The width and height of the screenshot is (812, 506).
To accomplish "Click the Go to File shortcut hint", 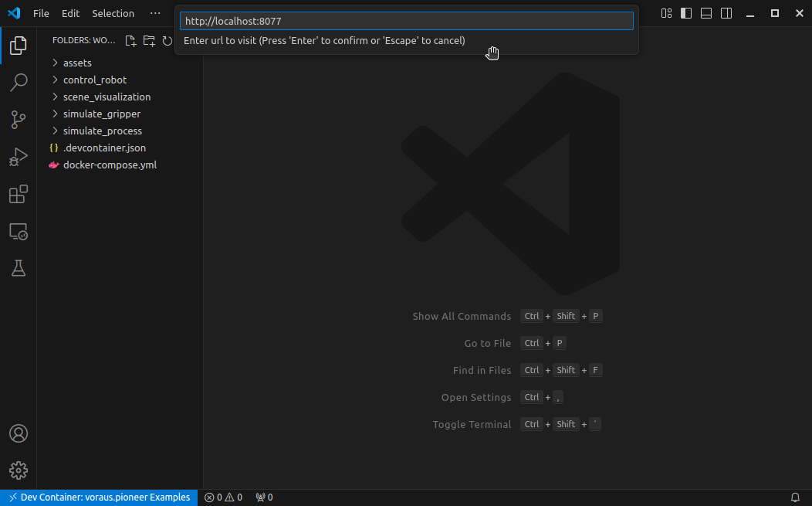I will pos(516,343).
